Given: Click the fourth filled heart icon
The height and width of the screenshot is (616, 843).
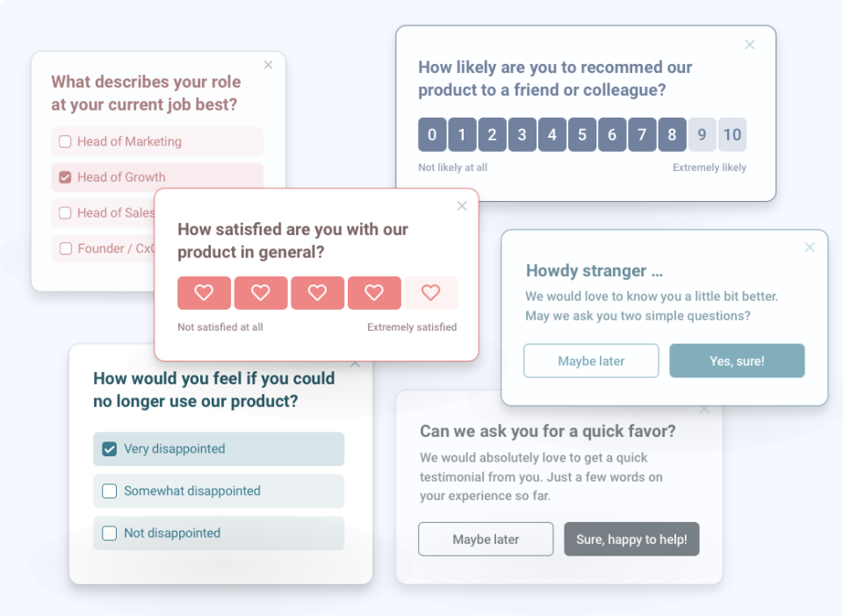Looking at the screenshot, I should [374, 293].
